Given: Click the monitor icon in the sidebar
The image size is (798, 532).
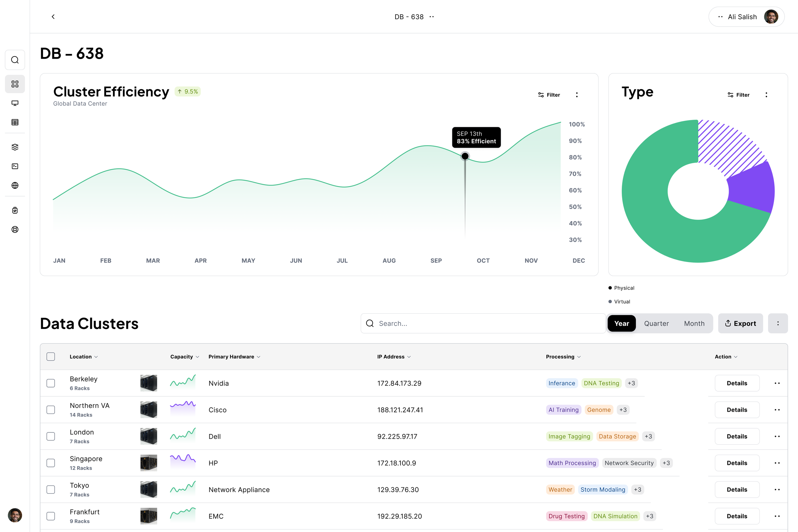Looking at the screenshot, I should coord(15,103).
